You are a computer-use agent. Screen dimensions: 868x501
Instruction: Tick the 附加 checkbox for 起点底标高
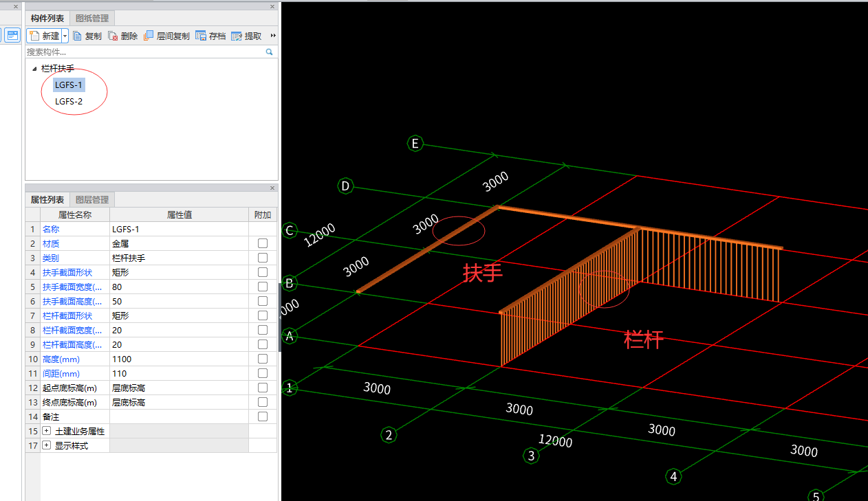pyautogui.click(x=263, y=388)
